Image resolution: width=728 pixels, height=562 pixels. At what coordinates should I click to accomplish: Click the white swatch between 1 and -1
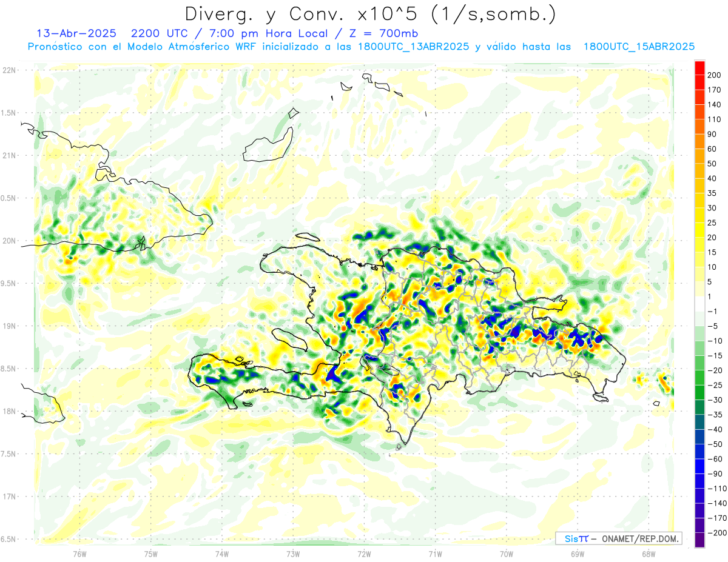699,304
